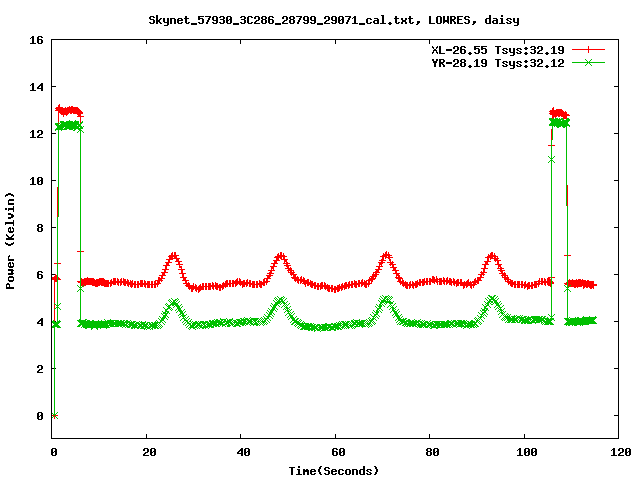Click the y-axis tick label 12
This screenshot has width=640, height=480.
[x=36, y=134]
